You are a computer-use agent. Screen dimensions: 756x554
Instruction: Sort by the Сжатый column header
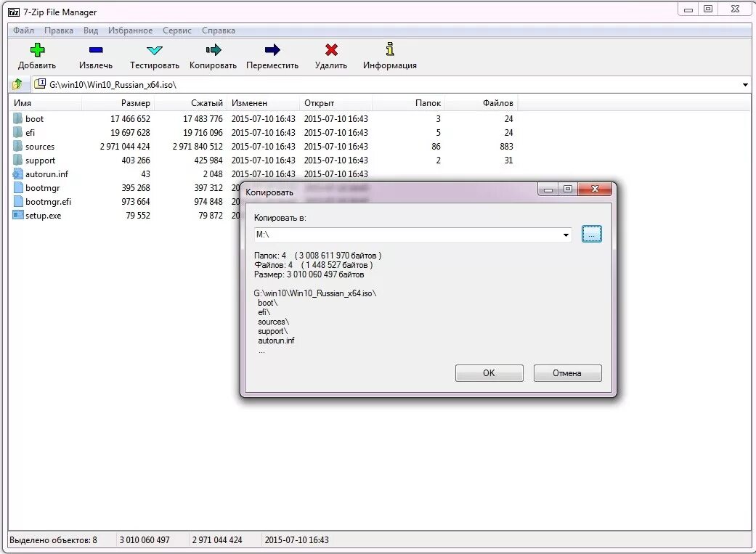[x=190, y=102]
